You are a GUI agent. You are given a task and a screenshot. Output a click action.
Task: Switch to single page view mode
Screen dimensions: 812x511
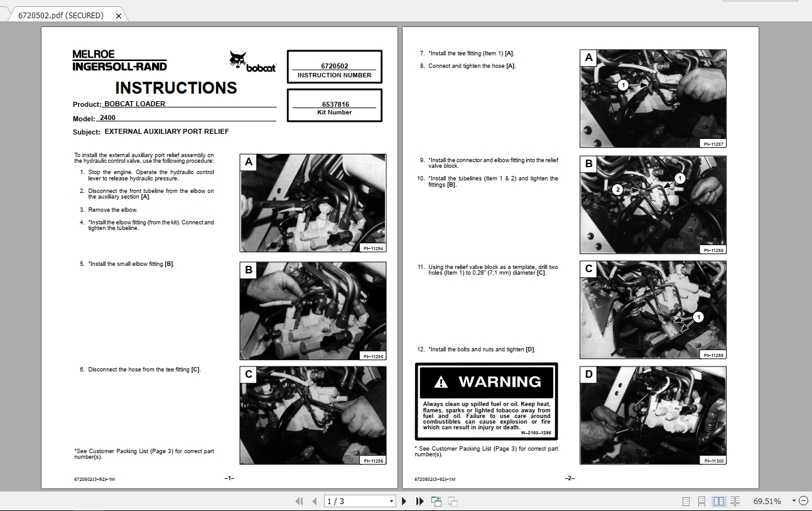coord(685,501)
